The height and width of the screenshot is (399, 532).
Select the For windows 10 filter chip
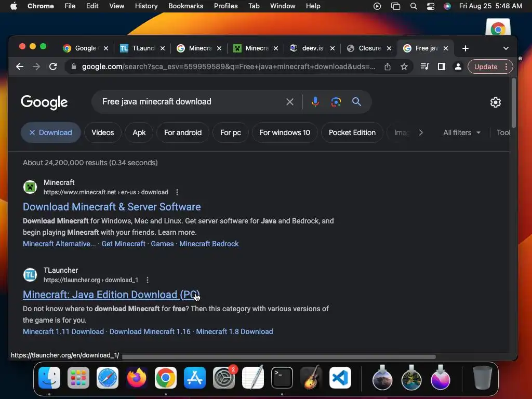coord(285,132)
